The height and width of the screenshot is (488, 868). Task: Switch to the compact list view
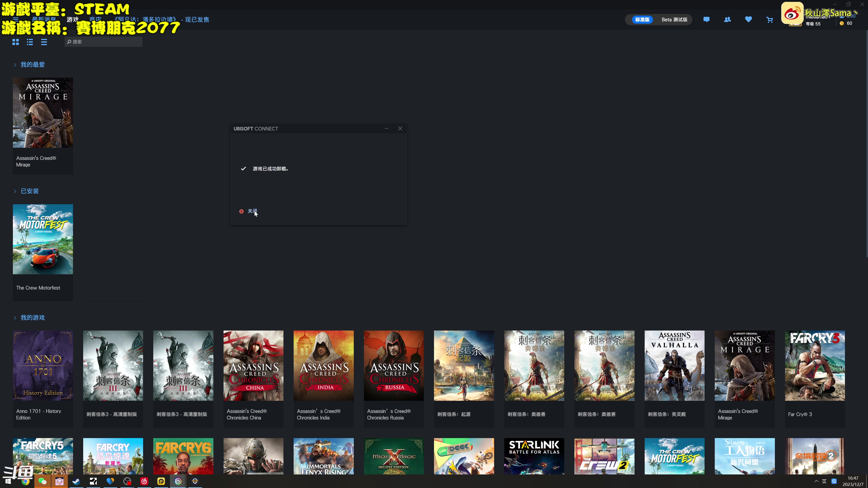[44, 42]
